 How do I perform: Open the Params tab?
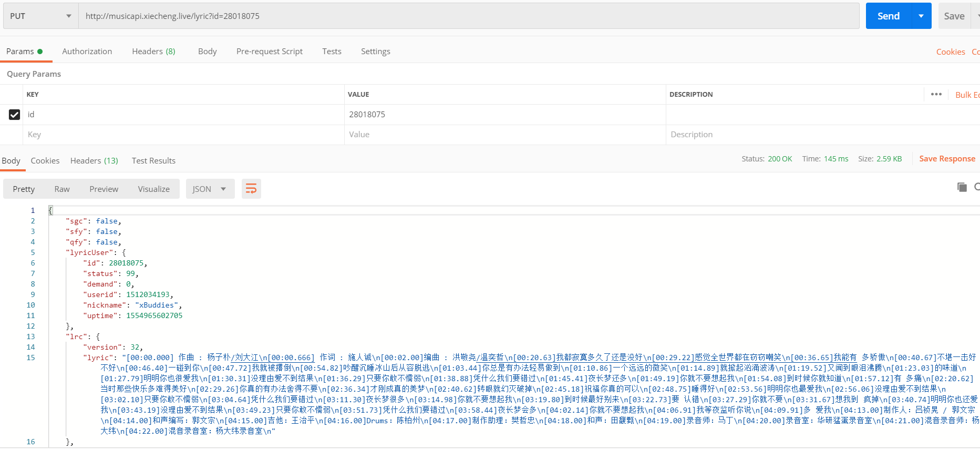24,52
